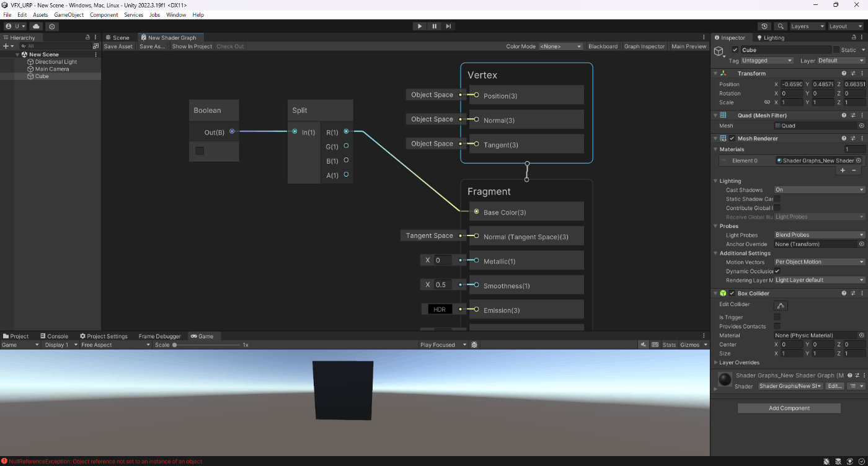Click the Save Asset button

click(118, 46)
